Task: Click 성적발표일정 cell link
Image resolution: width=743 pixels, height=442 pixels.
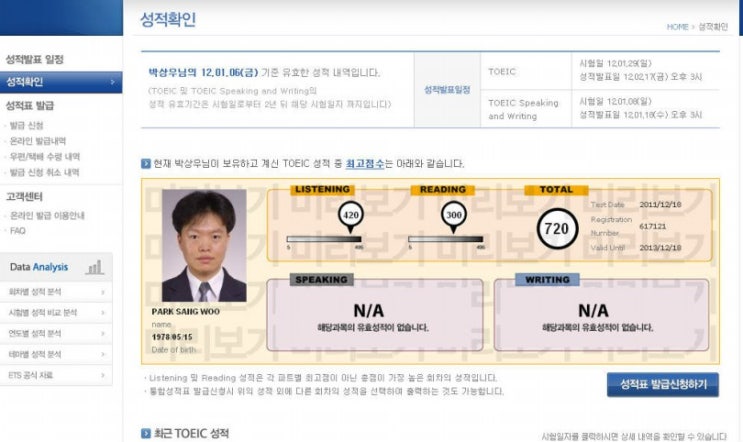Action: [447, 90]
